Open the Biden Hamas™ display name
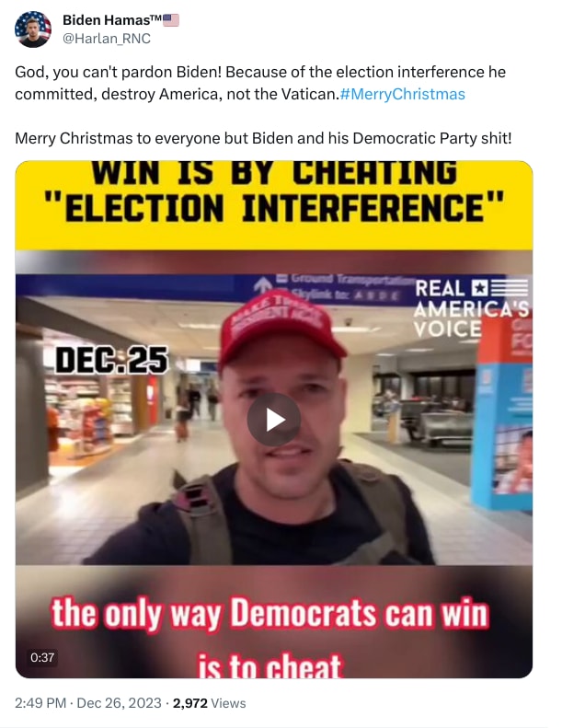This screenshot has height=728, width=562. [112, 20]
